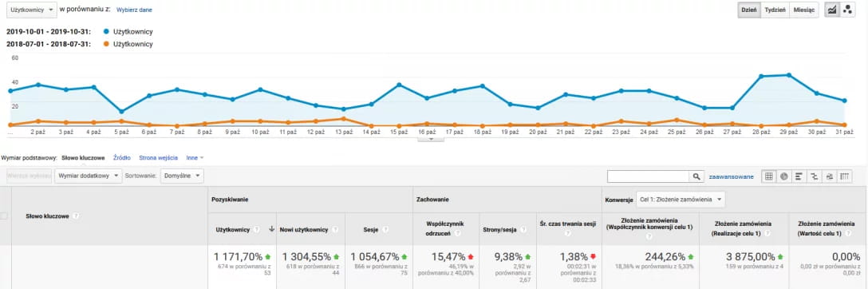Click the 15,47% bounce rate value

pyautogui.click(x=448, y=257)
